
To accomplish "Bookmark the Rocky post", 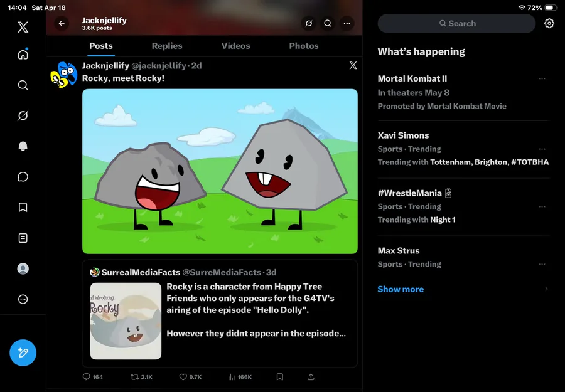I will click(279, 377).
